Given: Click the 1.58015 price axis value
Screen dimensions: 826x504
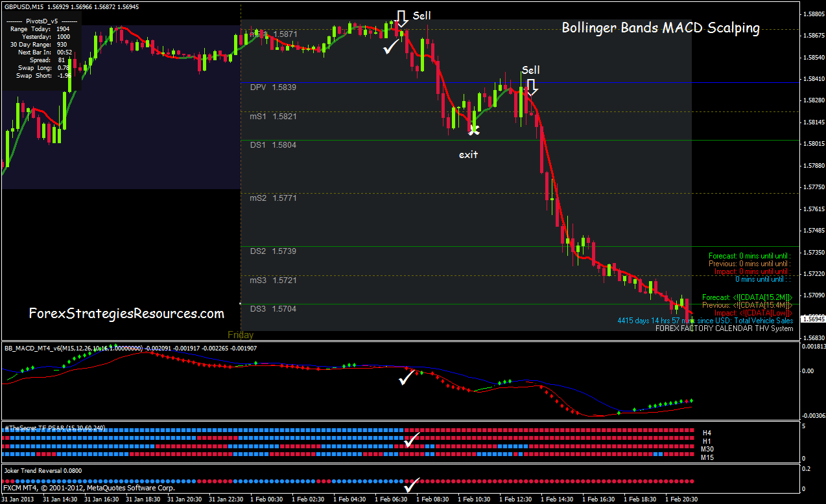Looking at the screenshot, I should (813, 143).
